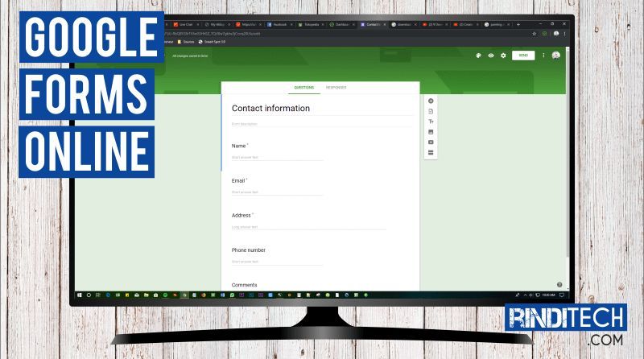Click the page vertical scrollbar
Screen dimensions: 644x359
pyautogui.click(x=568, y=152)
